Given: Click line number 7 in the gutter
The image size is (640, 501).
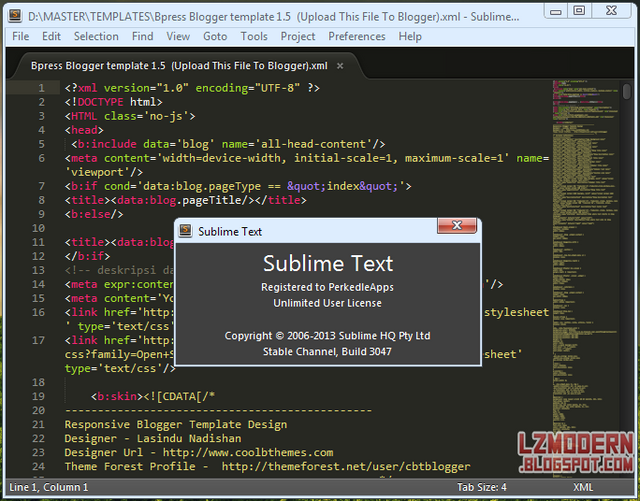Looking at the screenshot, I should [41, 186].
